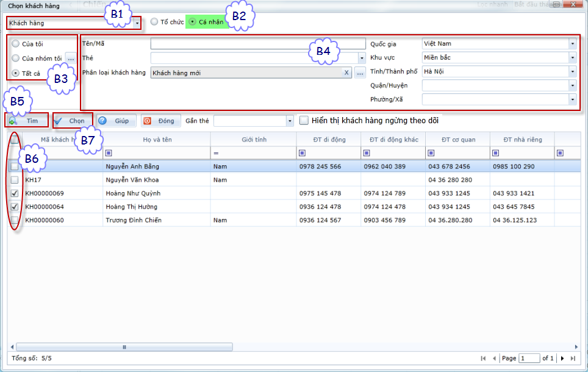
Task: Click the filter icon under ĐT di động column
Action: coord(302,152)
